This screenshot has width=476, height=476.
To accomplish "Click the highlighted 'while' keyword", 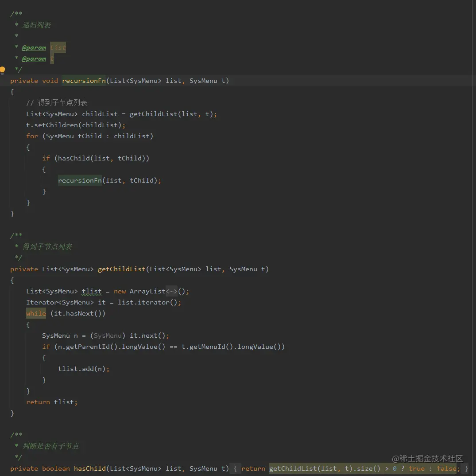I will point(36,313).
